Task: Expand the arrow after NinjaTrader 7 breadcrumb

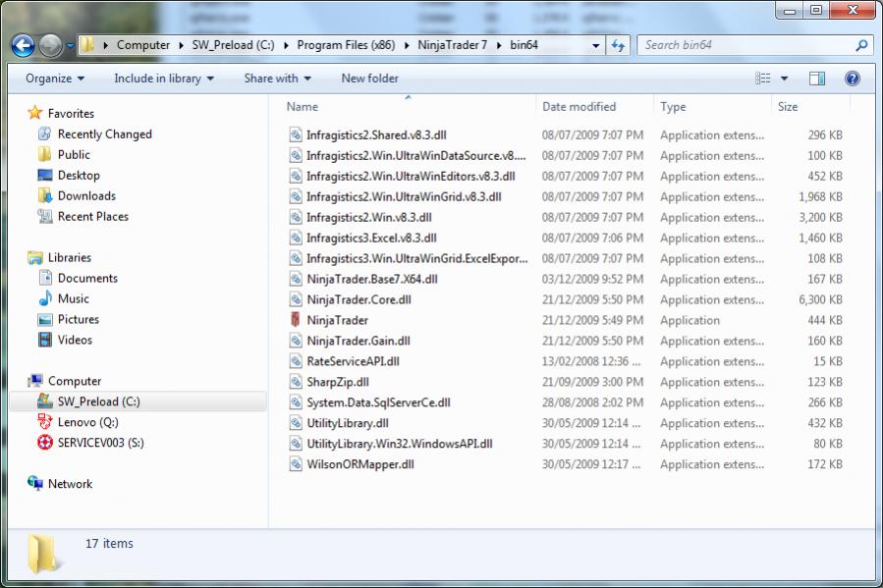Action: click(499, 45)
